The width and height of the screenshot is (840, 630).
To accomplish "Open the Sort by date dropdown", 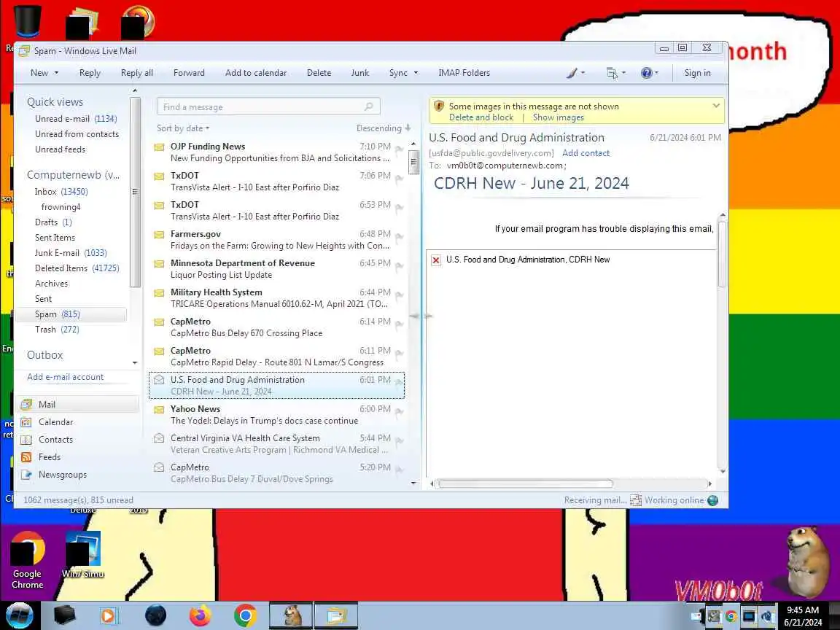I will [x=183, y=128].
